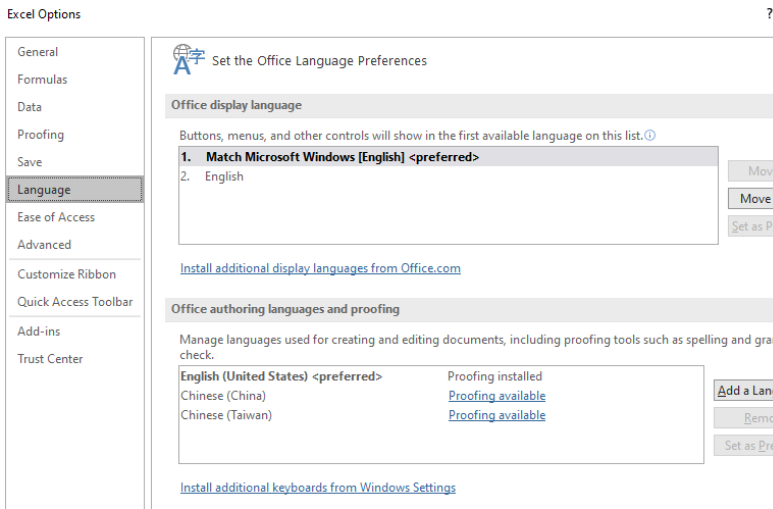Click the enabled Move button for display languages

pos(751,199)
